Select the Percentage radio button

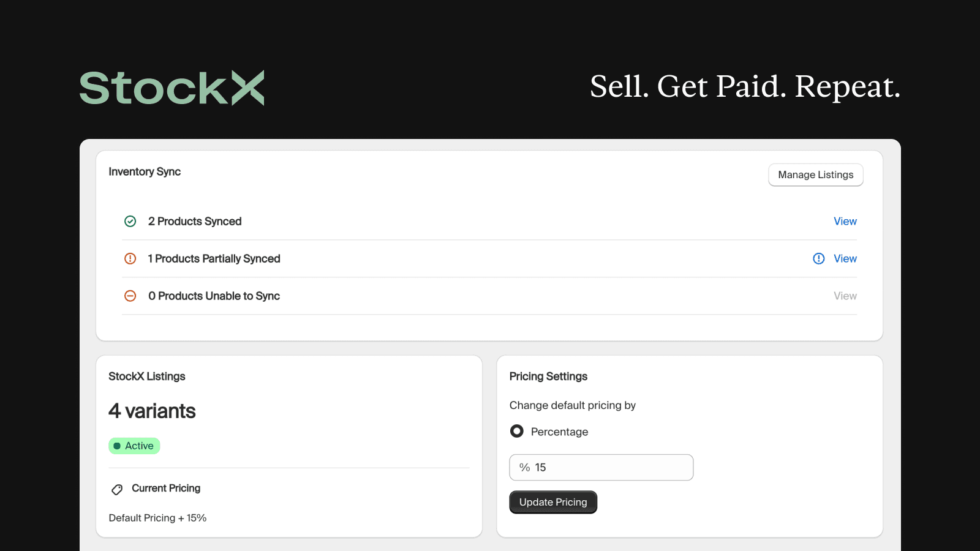pos(517,432)
